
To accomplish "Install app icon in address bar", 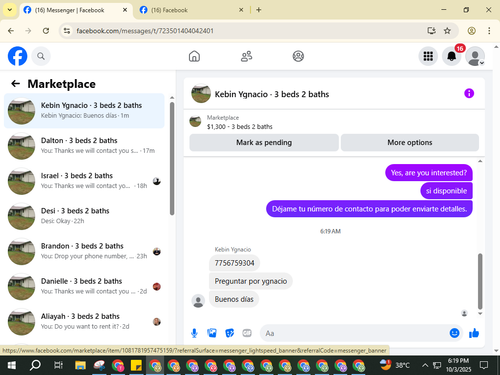I will click(x=431, y=31).
